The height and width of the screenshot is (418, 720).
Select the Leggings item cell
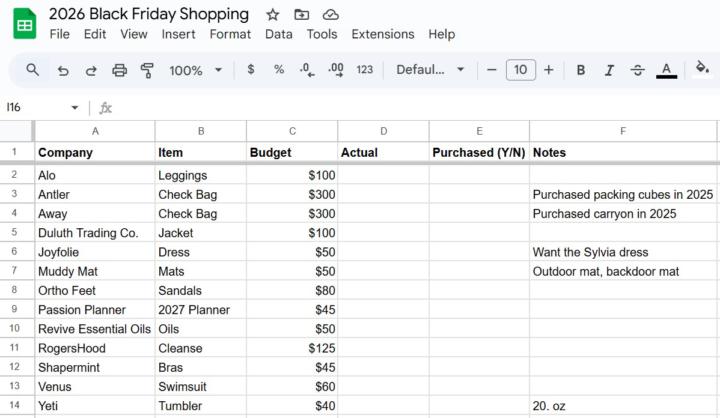click(201, 175)
